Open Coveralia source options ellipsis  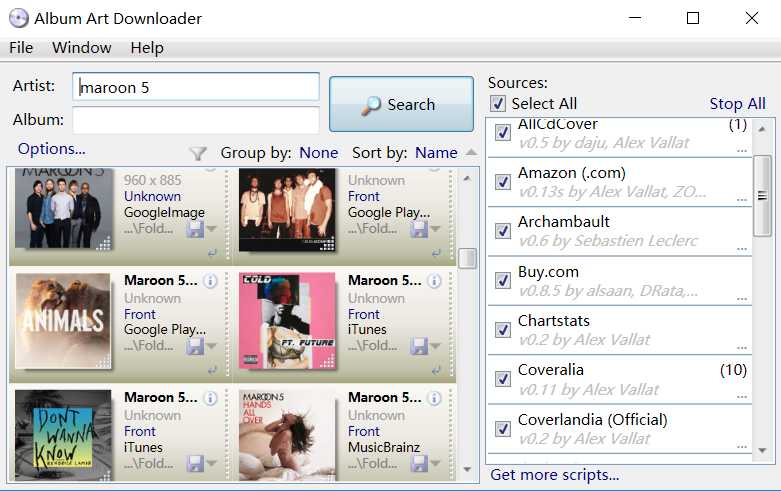(x=742, y=396)
